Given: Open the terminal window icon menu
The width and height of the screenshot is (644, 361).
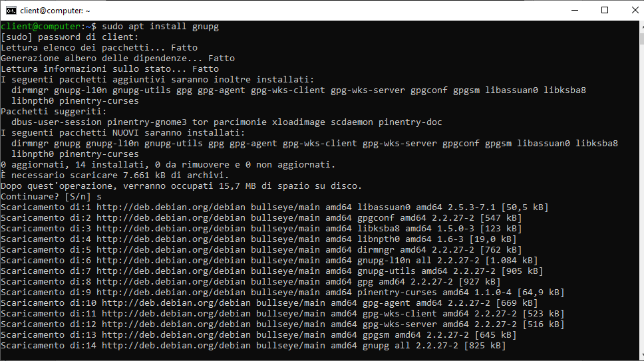Looking at the screenshot, I should pyautogui.click(x=11, y=10).
